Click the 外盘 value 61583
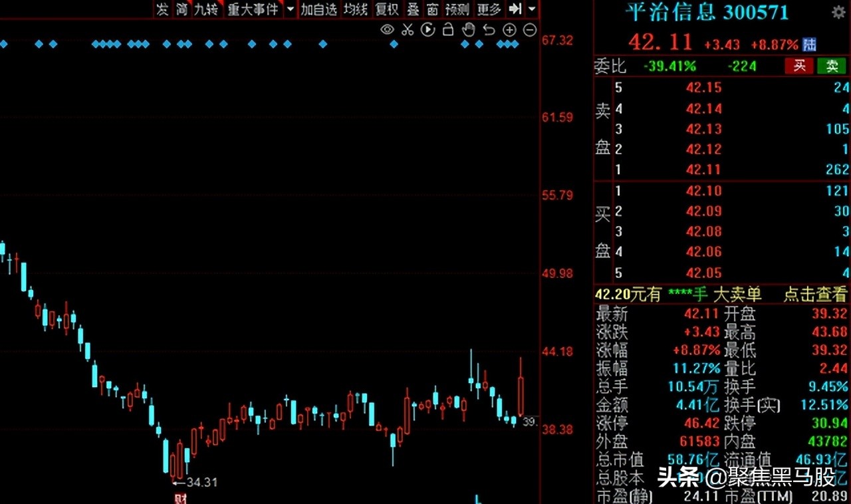 click(x=701, y=441)
